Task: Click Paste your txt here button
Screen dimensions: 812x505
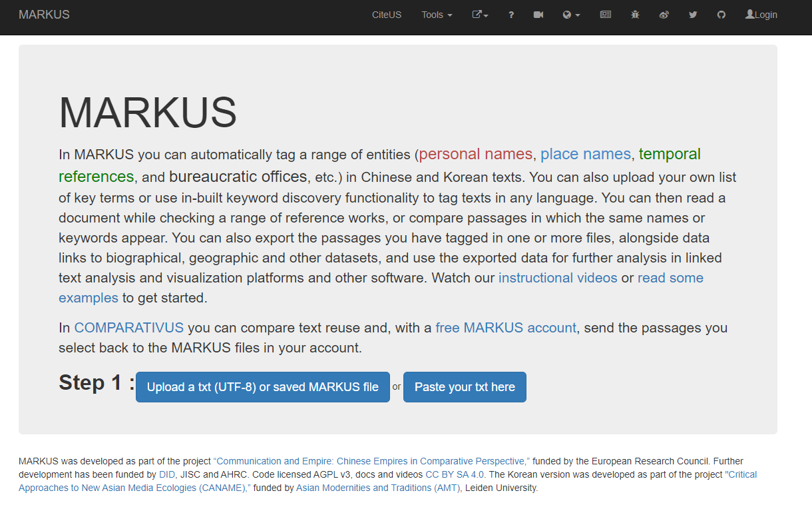Action: pyautogui.click(x=465, y=387)
